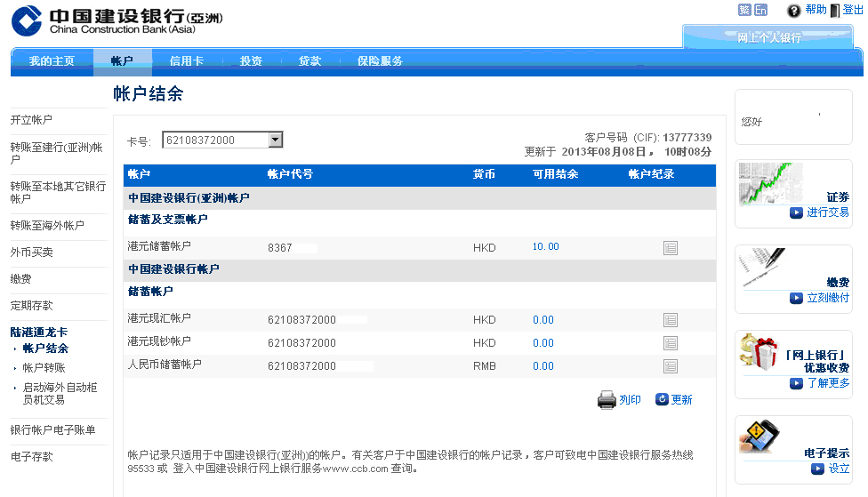Viewport: 868px width, 497px height.
Task: Click arrow icon beside 进行交易
Action: point(796,212)
